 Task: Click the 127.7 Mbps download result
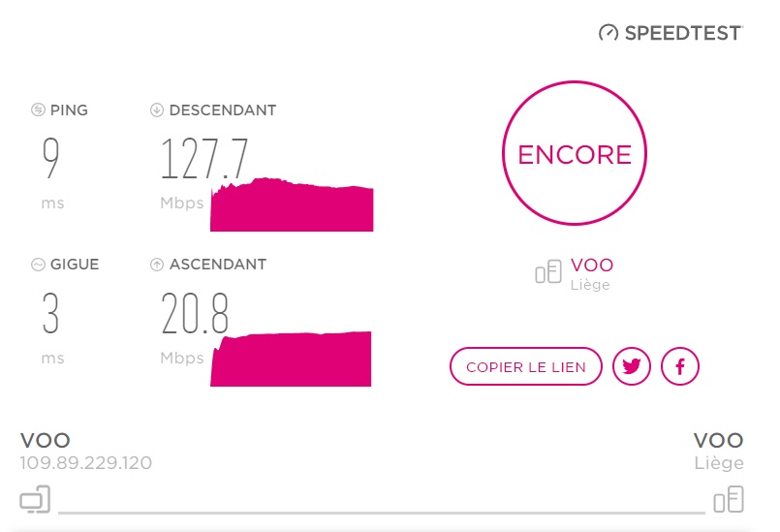pos(204,159)
